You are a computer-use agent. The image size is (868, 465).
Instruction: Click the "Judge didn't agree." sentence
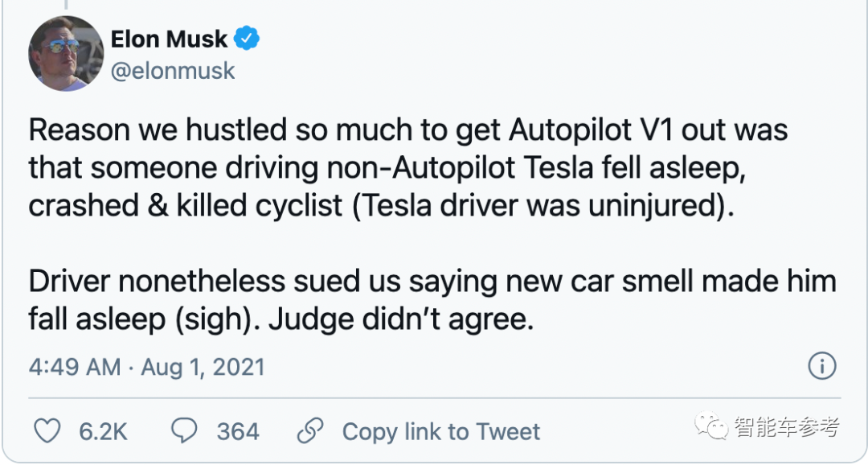(x=401, y=320)
